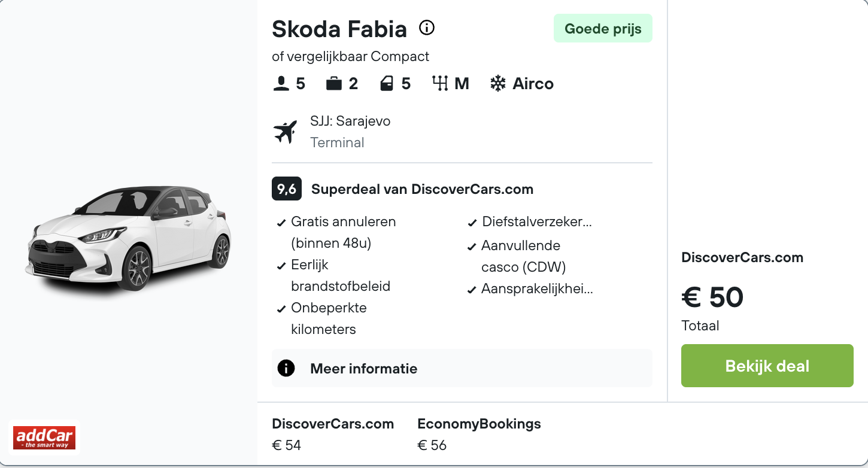Viewport: 868px width, 468px height.
Task: Click the Skoda Fabia car title
Action: click(339, 29)
